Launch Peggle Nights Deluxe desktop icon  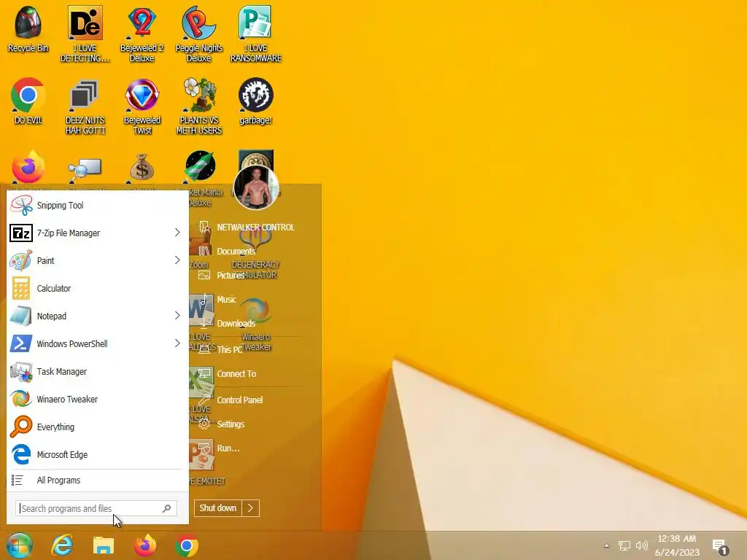[x=198, y=34]
